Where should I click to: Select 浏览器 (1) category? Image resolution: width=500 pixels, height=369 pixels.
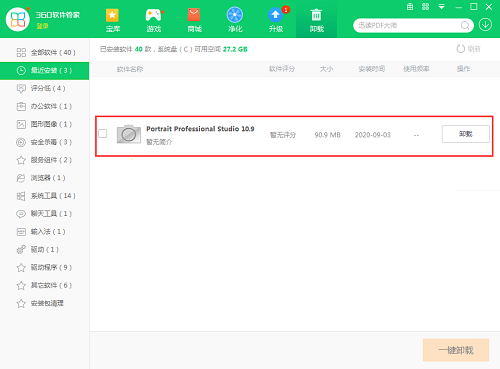[45, 178]
